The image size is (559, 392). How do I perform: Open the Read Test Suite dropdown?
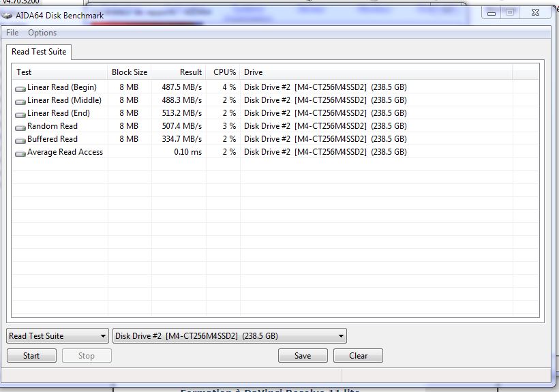[x=57, y=335]
